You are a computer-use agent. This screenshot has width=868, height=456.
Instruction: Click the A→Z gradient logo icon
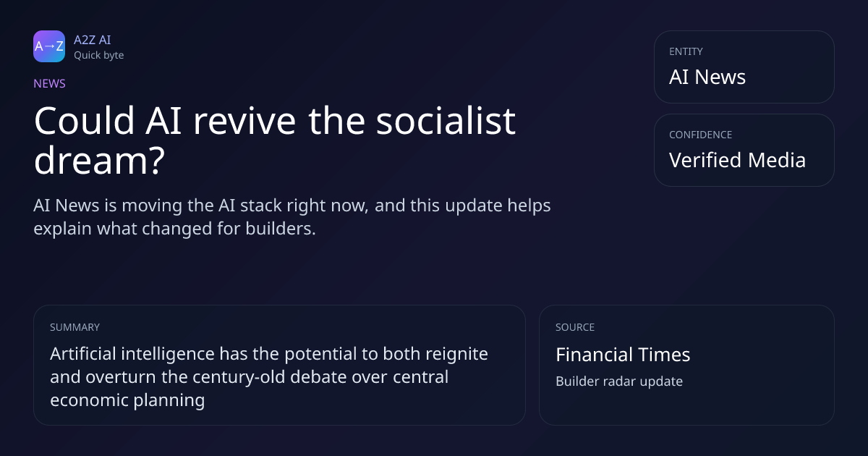click(49, 46)
